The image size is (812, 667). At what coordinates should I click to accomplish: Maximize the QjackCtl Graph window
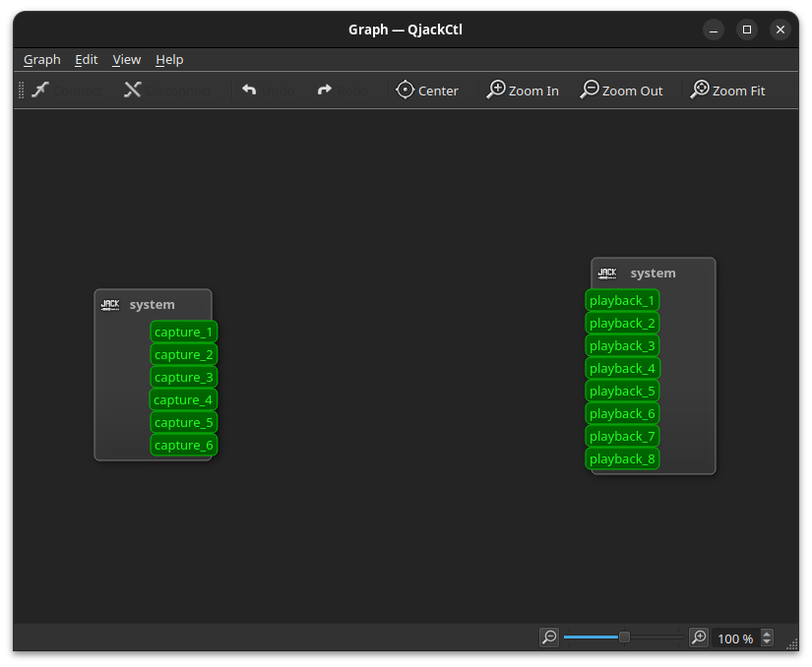[747, 30]
